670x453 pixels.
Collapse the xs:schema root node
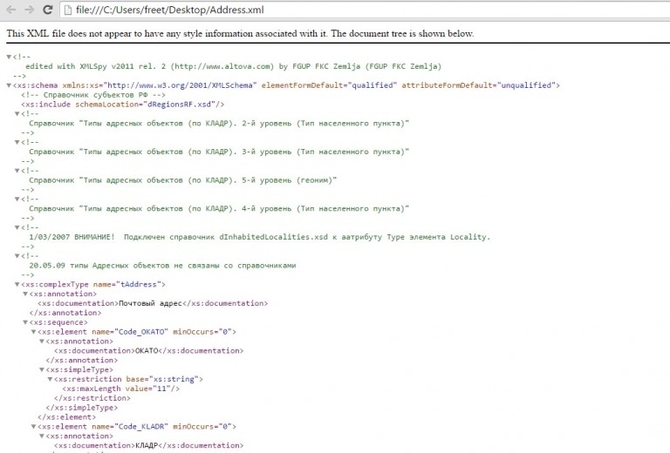(9, 85)
